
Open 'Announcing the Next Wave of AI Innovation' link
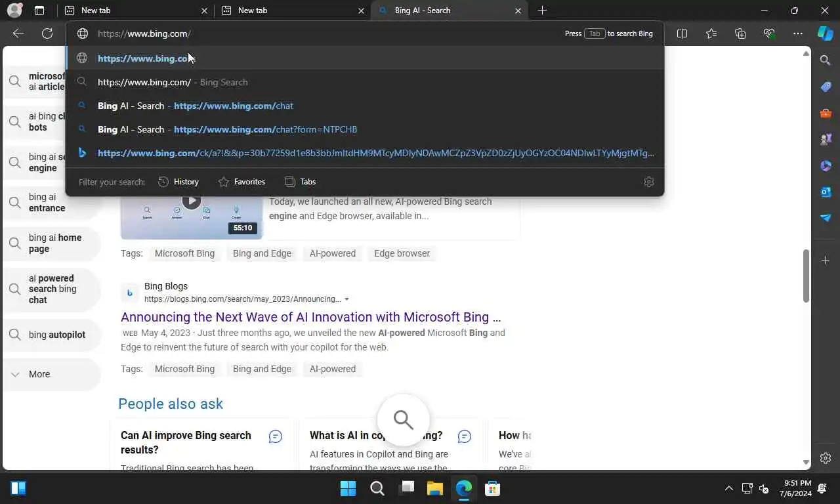pyautogui.click(x=310, y=317)
